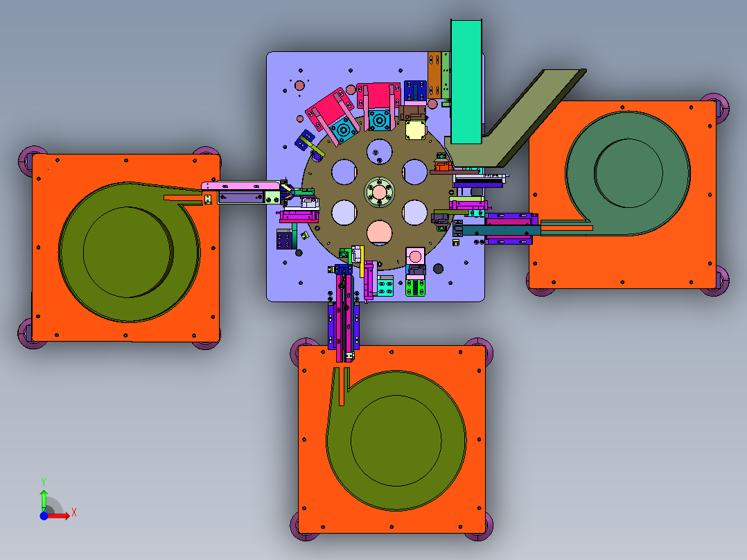Select the right orange feeder base plate
747x560 pixels.
pyautogui.click(x=623, y=195)
